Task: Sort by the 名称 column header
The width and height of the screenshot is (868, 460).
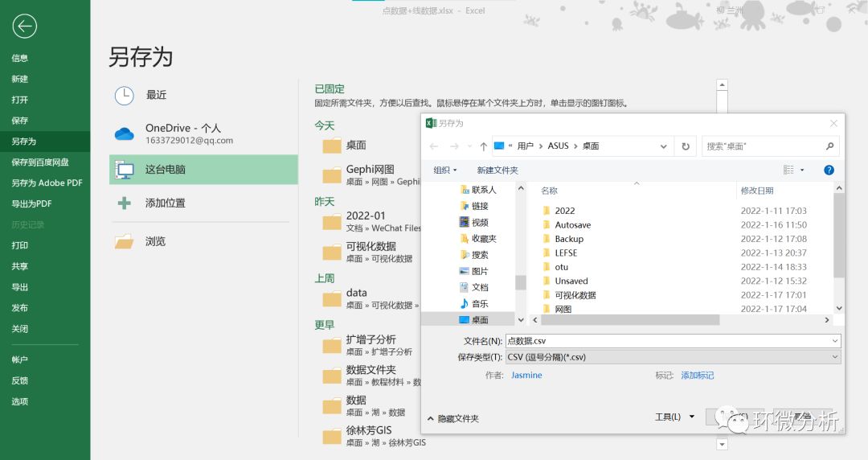Action: click(x=549, y=191)
